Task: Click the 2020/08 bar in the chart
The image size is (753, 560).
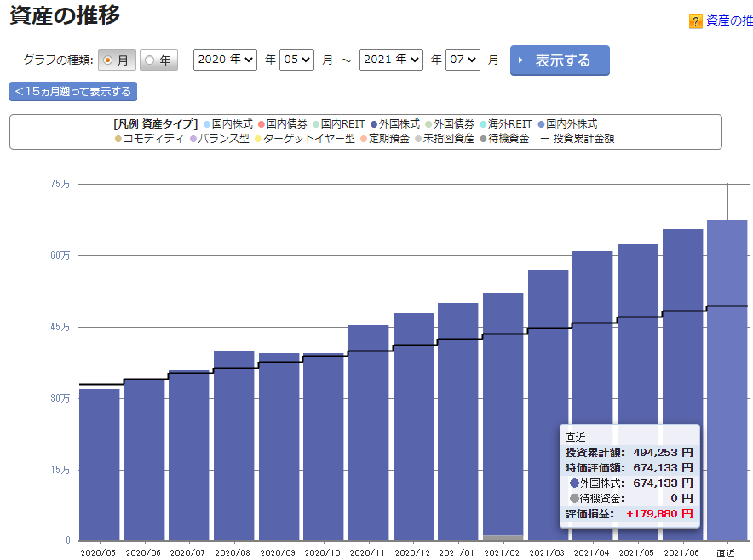Action: point(234,446)
